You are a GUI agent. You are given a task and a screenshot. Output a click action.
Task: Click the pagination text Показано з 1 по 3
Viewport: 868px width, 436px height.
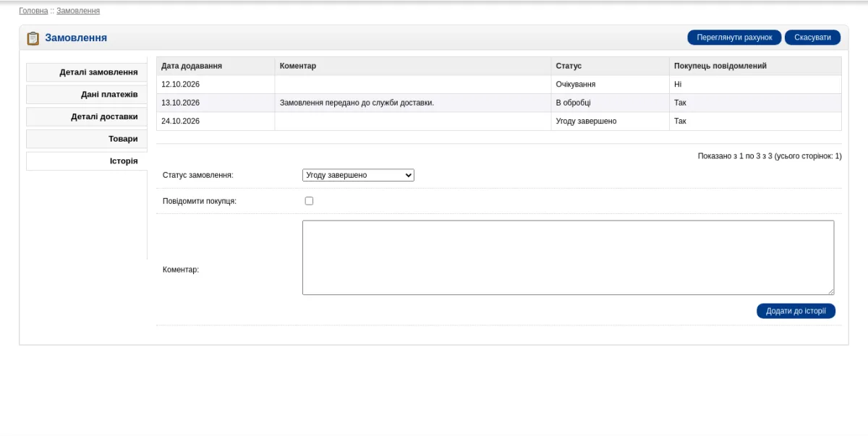pos(770,156)
